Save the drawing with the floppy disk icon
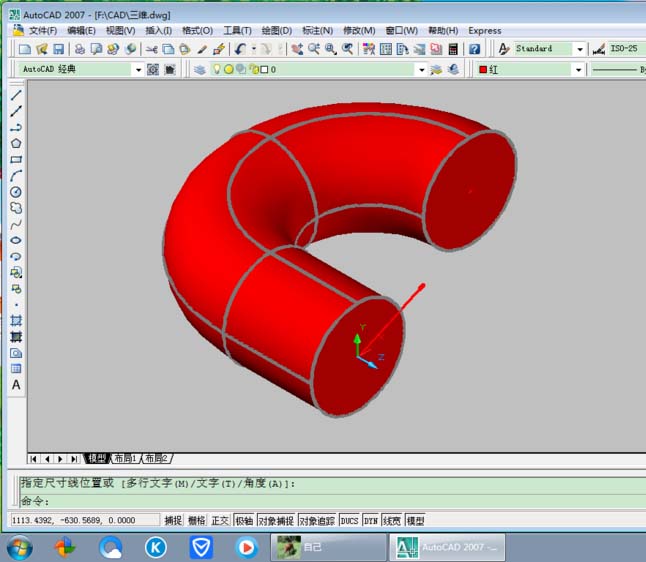The height and width of the screenshot is (562, 646). pos(59,49)
